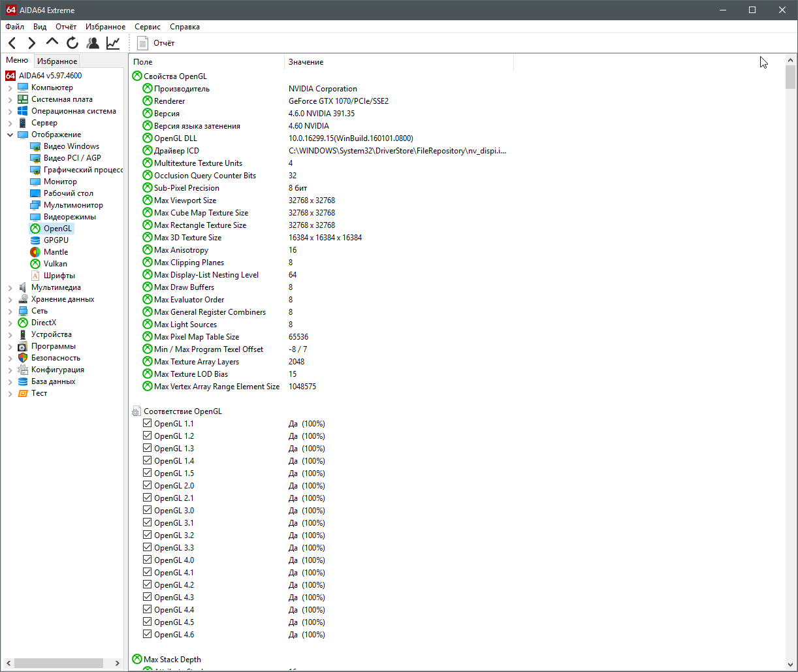Open the Вид menu
Screen dimensions: 798x672
pyautogui.click(x=40, y=27)
